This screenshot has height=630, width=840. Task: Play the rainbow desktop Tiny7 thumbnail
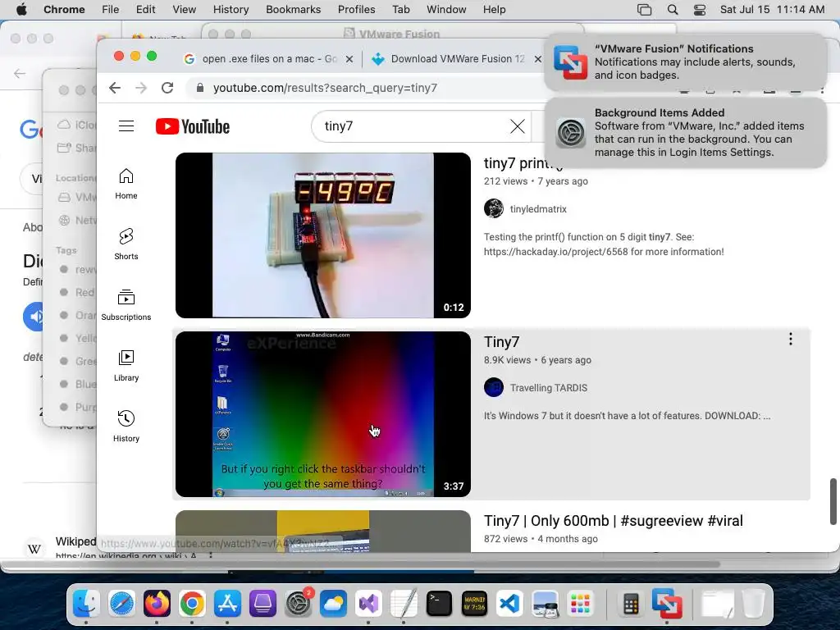[x=323, y=414]
